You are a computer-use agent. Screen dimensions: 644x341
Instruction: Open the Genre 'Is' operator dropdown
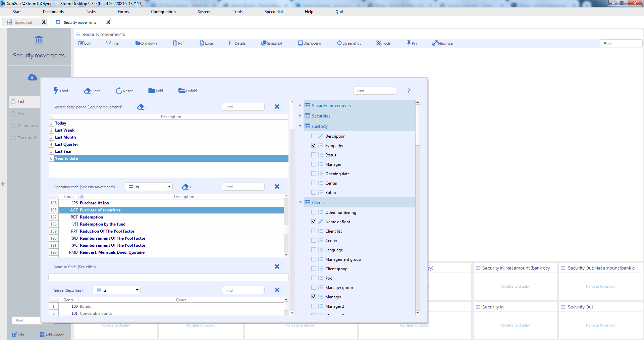point(137,290)
